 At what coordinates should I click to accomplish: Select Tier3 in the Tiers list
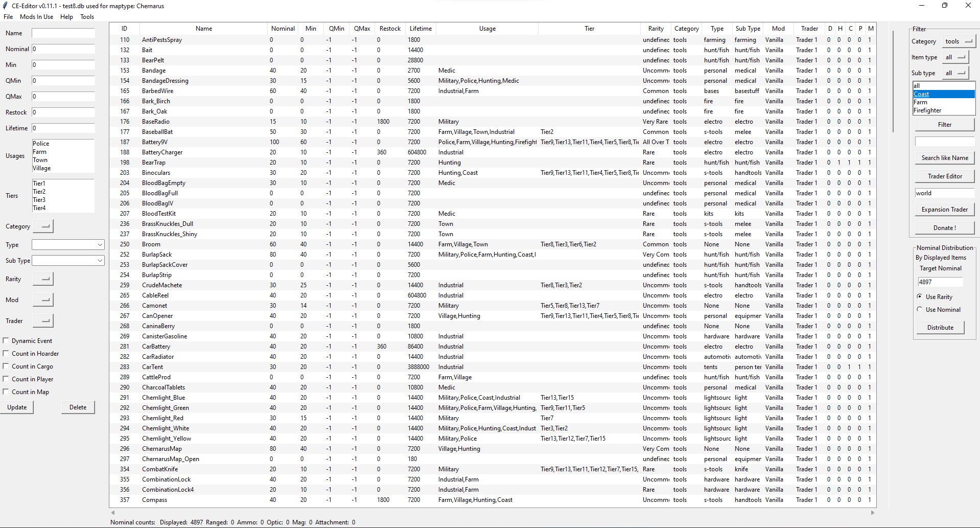pyautogui.click(x=63, y=200)
